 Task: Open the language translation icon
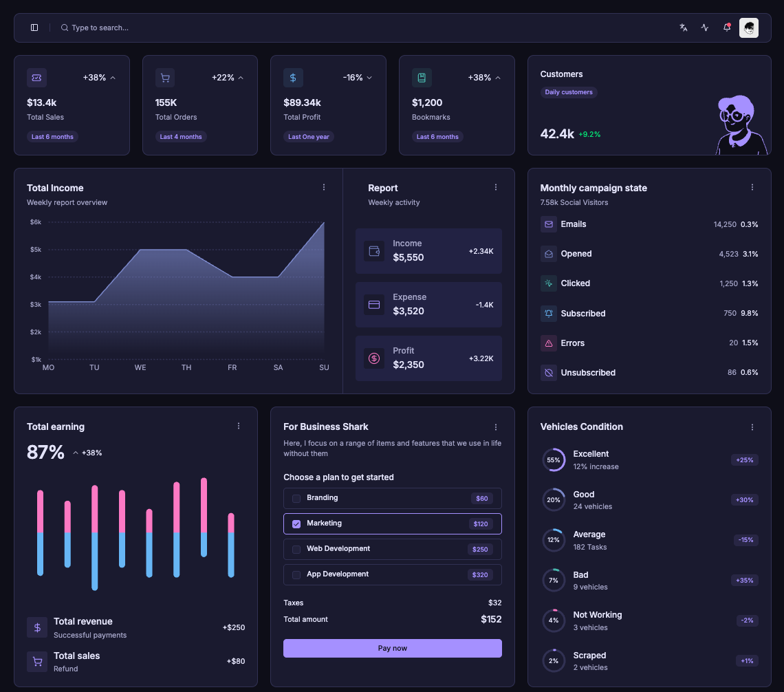[x=683, y=28]
